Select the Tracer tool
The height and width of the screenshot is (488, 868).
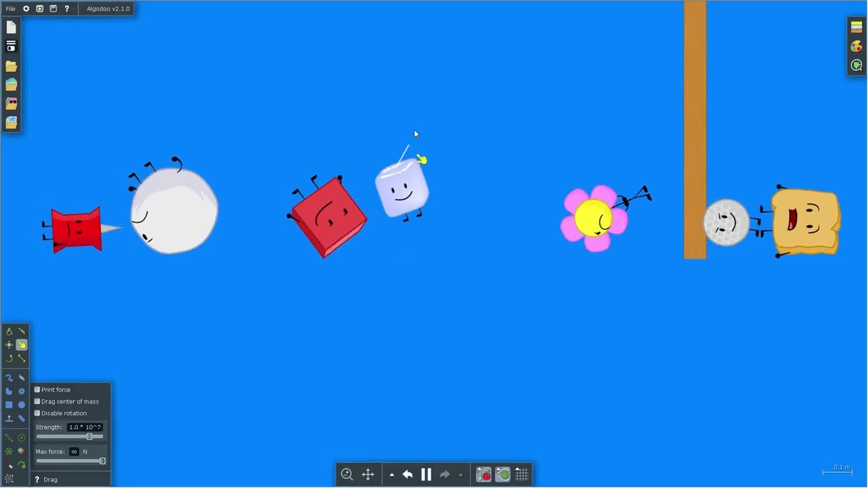click(x=22, y=465)
